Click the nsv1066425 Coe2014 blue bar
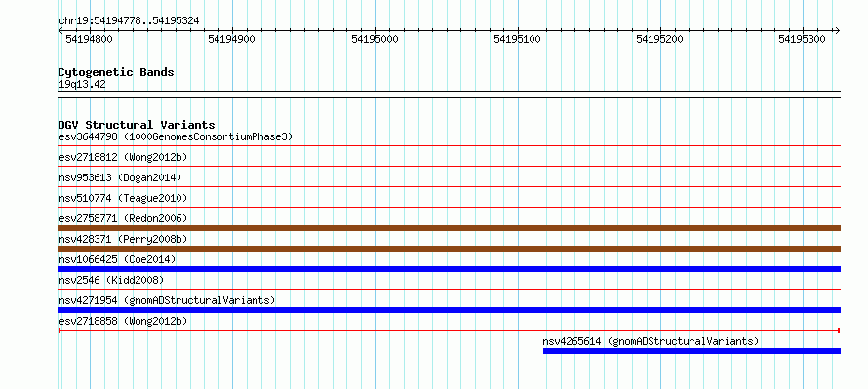This screenshot has width=868, height=389. pyautogui.click(x=450, y=269)
